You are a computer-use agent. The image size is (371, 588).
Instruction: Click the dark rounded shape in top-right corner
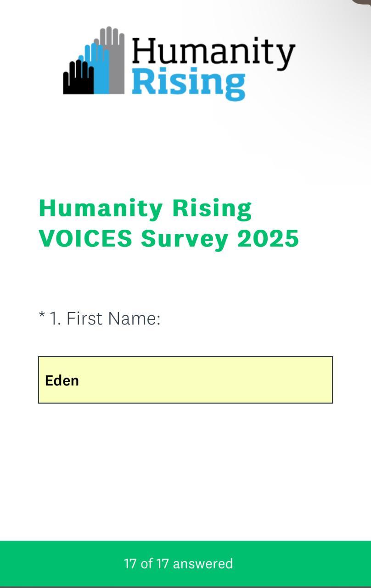click(x=361, y=2)
